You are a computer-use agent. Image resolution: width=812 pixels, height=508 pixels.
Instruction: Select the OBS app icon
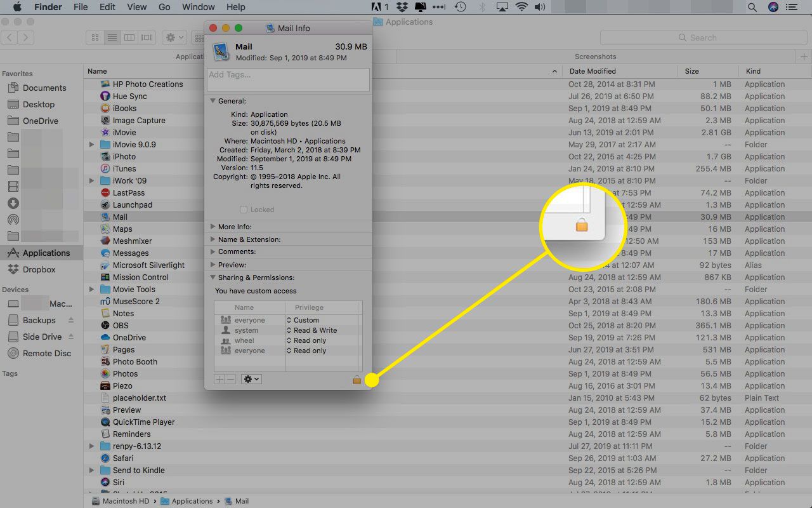[105, 326]
